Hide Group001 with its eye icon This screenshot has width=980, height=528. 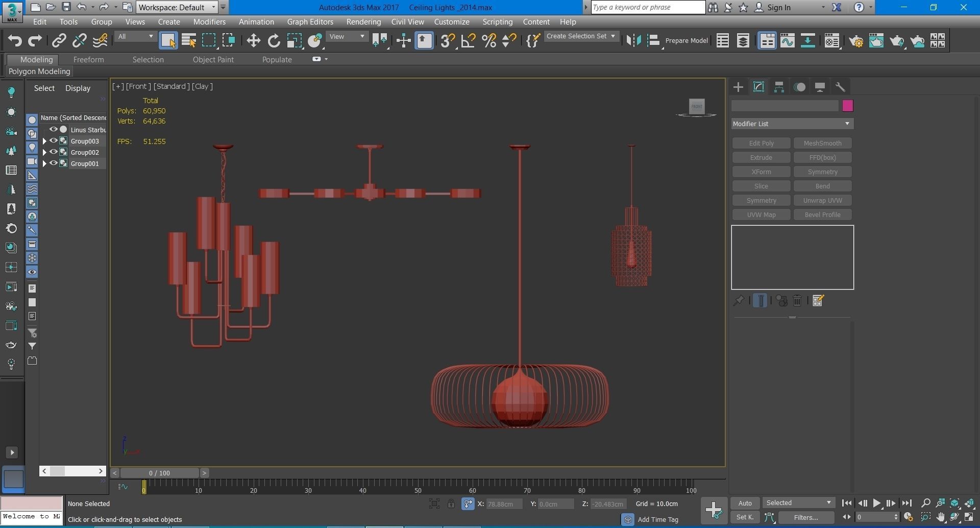(x=53, y=163)
